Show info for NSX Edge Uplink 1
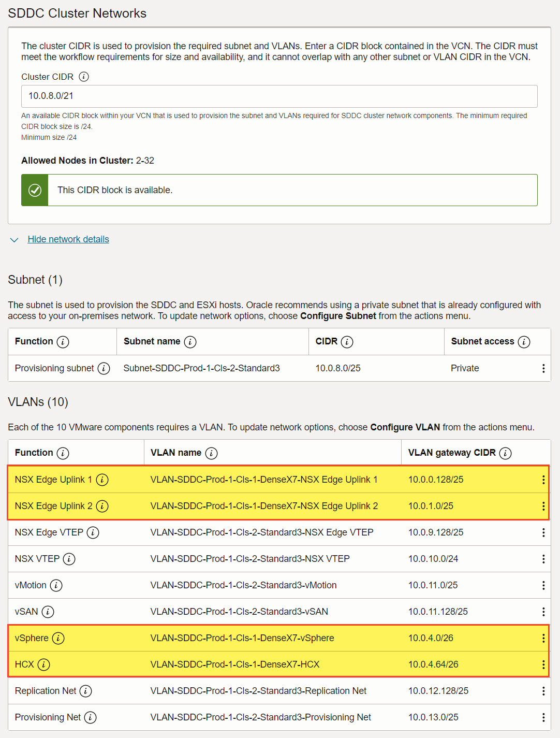Screen dimensions: 560x738 [103, 480]
